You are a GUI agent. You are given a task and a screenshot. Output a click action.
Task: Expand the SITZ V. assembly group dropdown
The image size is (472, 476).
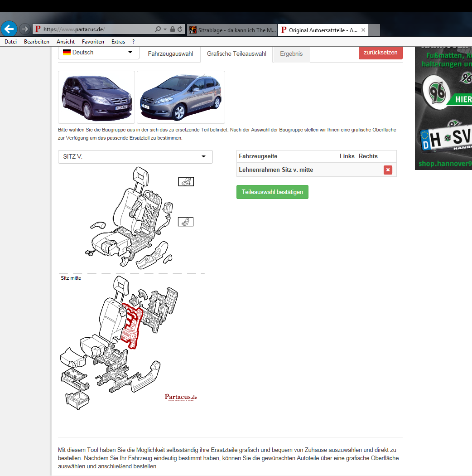[x=135, y=157]
